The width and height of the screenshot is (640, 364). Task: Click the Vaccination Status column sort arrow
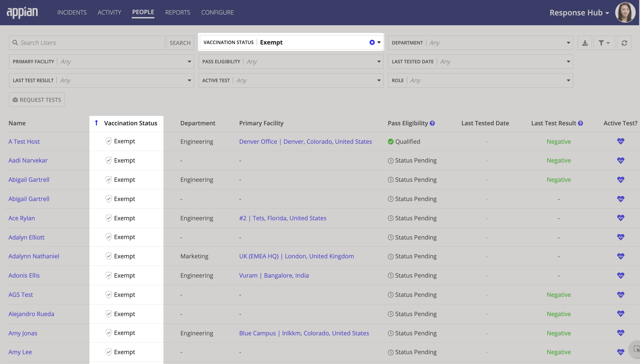coord(96,123)
